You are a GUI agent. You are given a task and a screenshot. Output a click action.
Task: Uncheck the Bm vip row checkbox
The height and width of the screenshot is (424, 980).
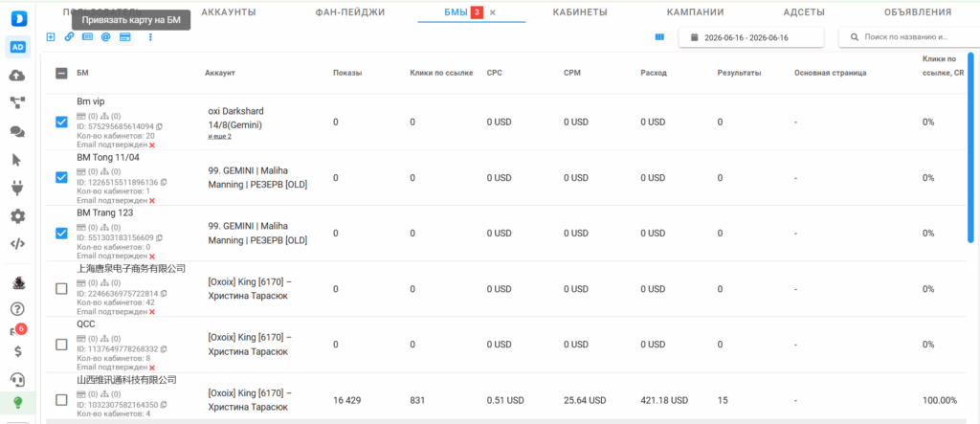click(61, 122)
